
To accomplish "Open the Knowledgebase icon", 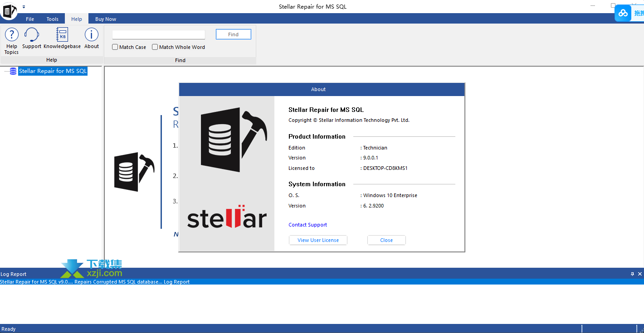I will (62, 39).
